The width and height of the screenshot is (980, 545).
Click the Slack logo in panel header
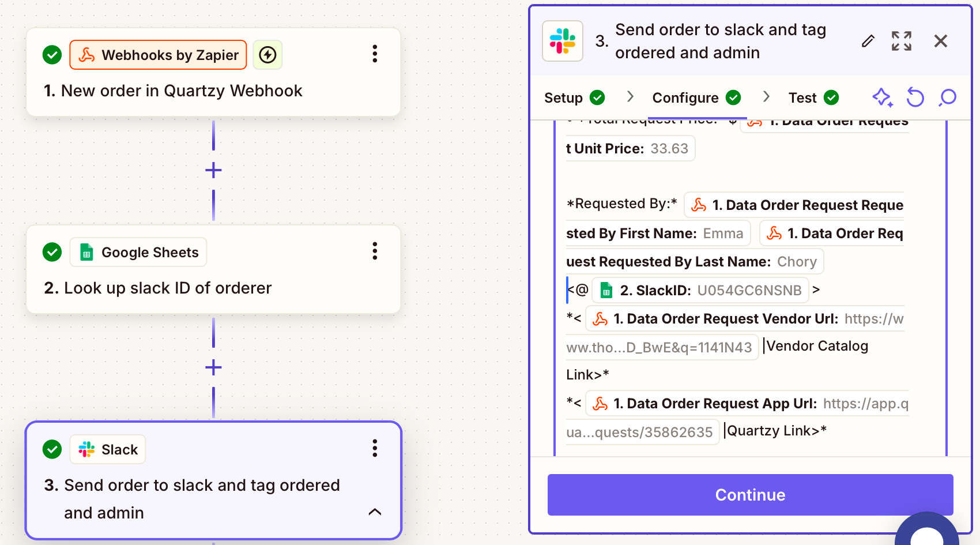pos(563,41)
